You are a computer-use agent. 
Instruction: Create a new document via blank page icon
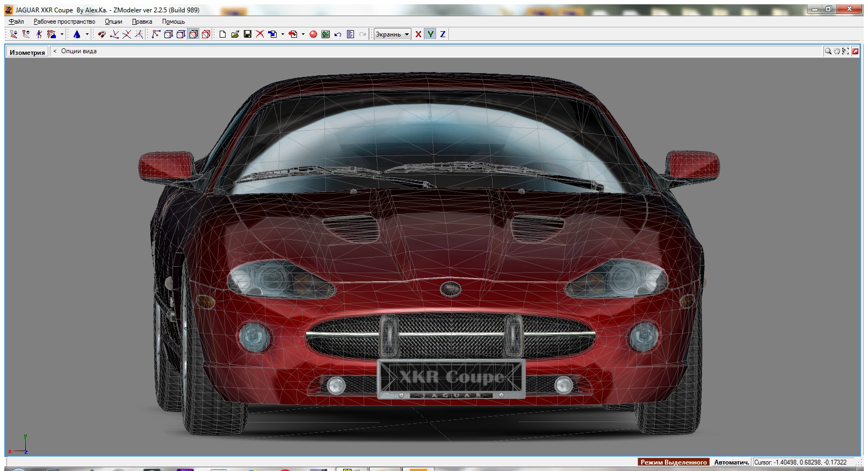222,34
